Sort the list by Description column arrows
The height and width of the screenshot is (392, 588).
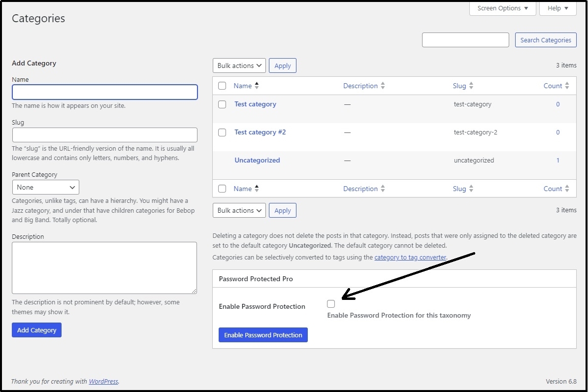click(x=383, y=85)
